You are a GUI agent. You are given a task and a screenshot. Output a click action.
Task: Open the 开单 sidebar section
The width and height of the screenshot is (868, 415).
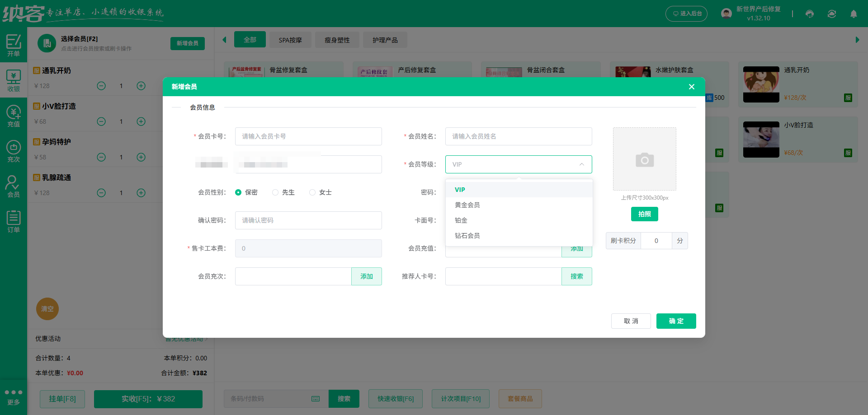pyautogui.click(x=14, y=45)
